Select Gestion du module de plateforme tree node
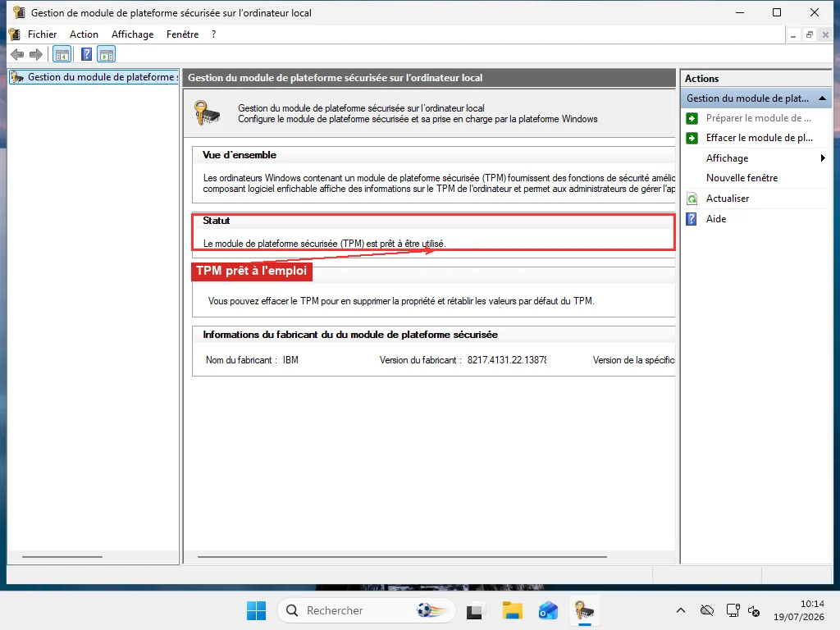The image size is (840, 630). (95, 77)
